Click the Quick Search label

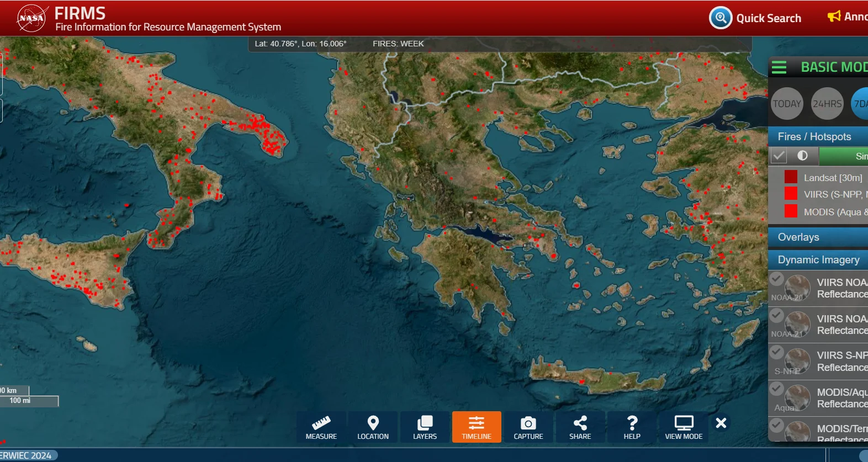(769, 18)
